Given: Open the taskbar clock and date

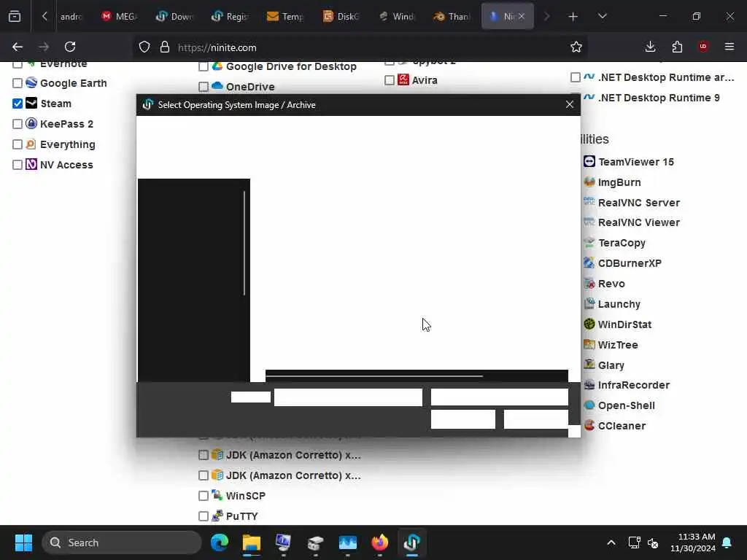Looking at the screenshot, I should coord(693,542).
